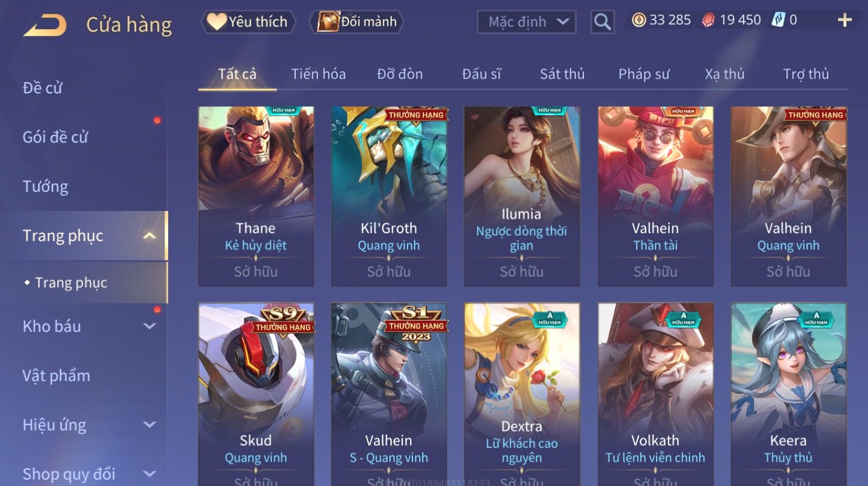This screenshot has height=486, width=868.
Task: Tap the plus icon to add currency
Action: [x=844, y=20]
